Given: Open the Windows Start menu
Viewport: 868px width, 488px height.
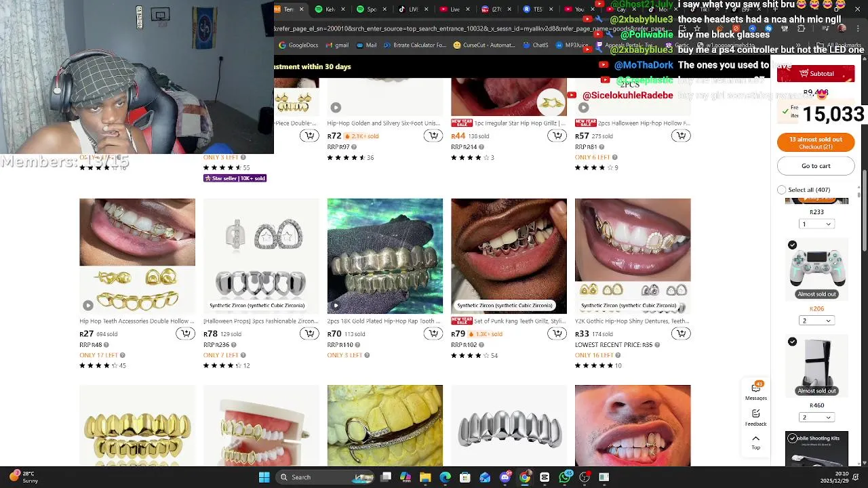Looking at the screenshot, I should coord(264,477).
